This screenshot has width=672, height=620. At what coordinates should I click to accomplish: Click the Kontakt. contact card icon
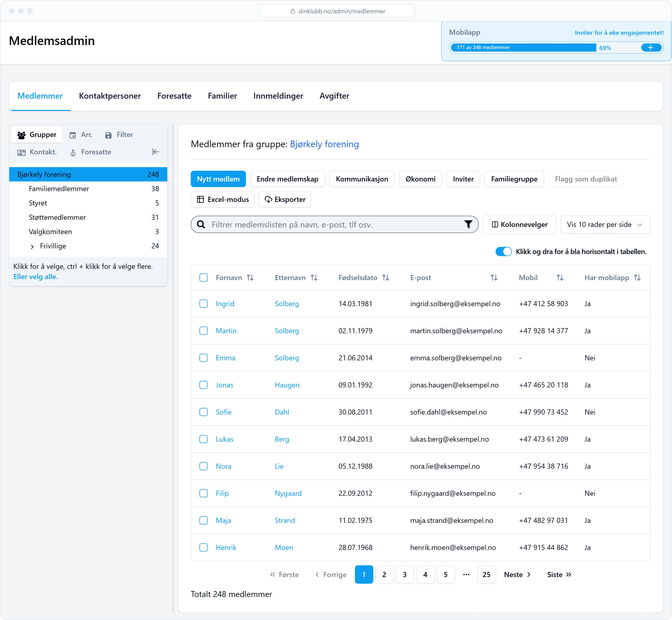click(21, 153)
